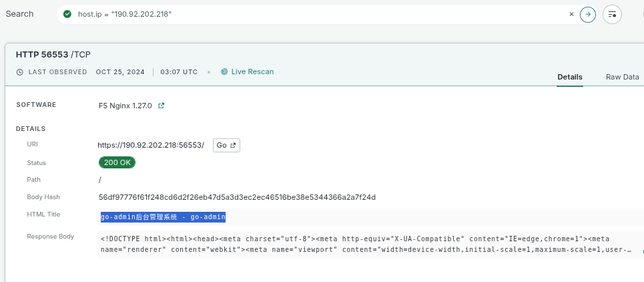644x282 pixels.
Task: Run the search with the arrow button
Action: (588, 14)
